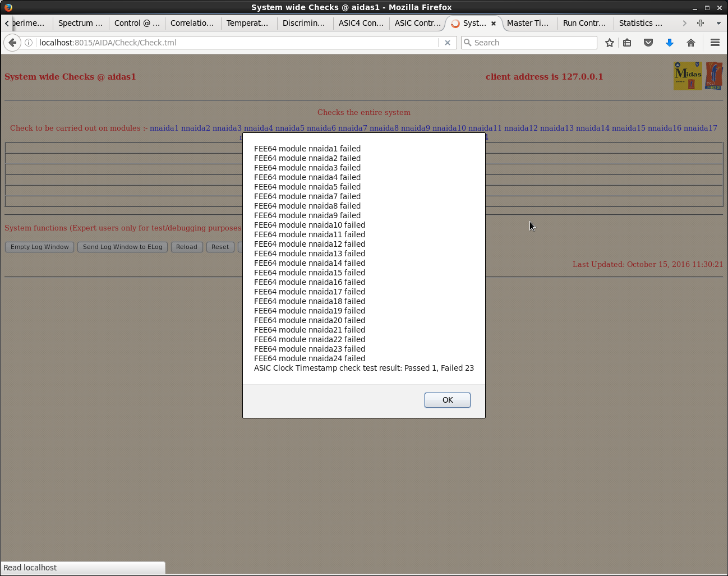This screenshot has height=576, width=728.
Task: Select 'FEE64 module nnaida7 failed' line
Action: tap(307, 196)
